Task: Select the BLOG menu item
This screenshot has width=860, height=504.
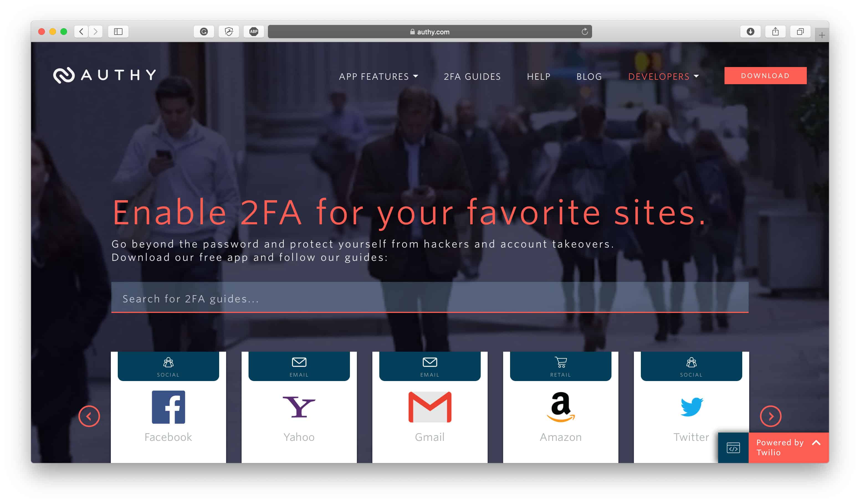Action: tap(588, 76)
